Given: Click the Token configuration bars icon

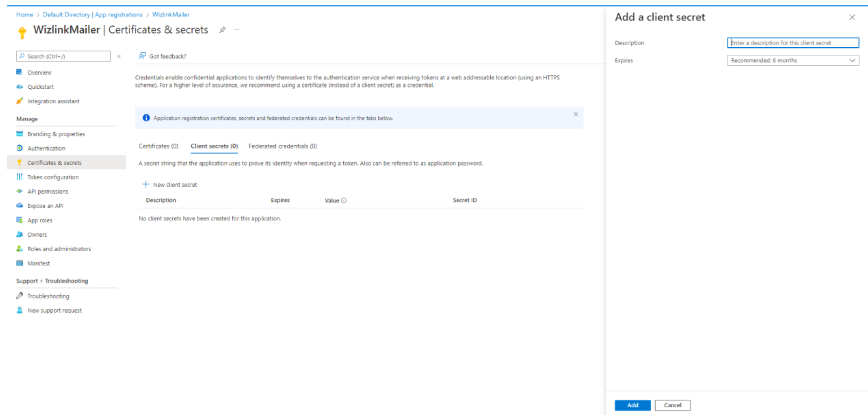Looking at the screenshot, I should (19, 177).
